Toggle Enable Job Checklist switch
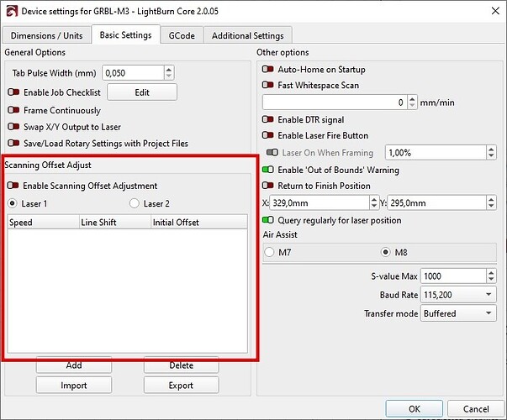Screen dimensions: 507x420 click(x=13, y=92)
